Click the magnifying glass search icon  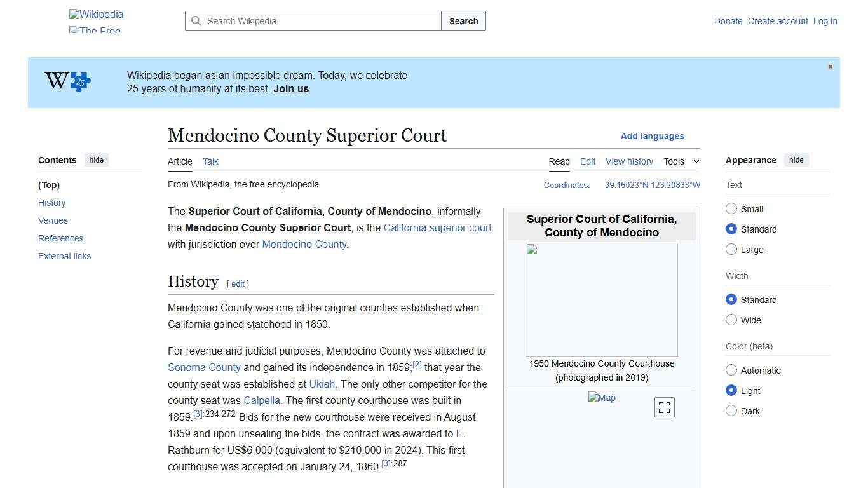pyautogui.click(x=197, y=21)
